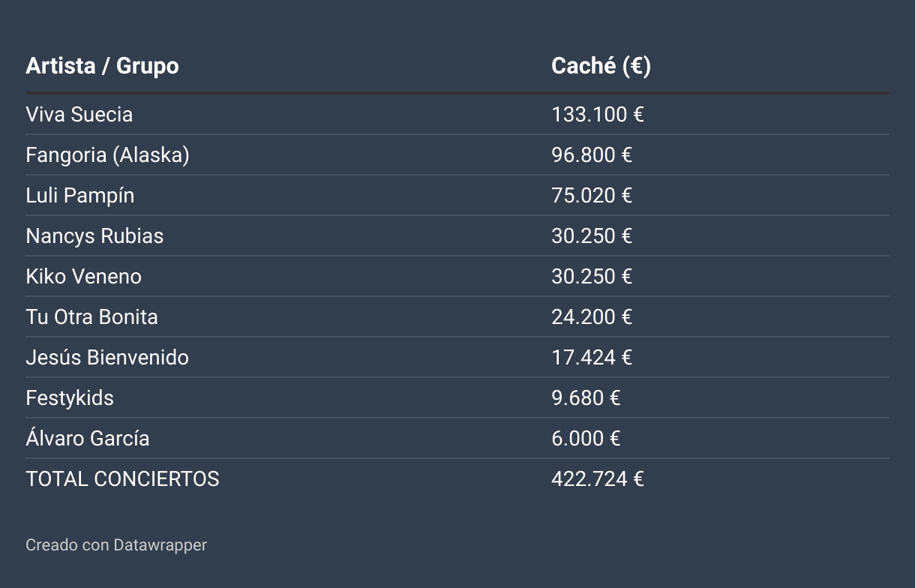The width and height of the screenshot is (915, 588).
Task: Select the Álvaro García entry
Action: pyautogui.click(x=87, y=439)
